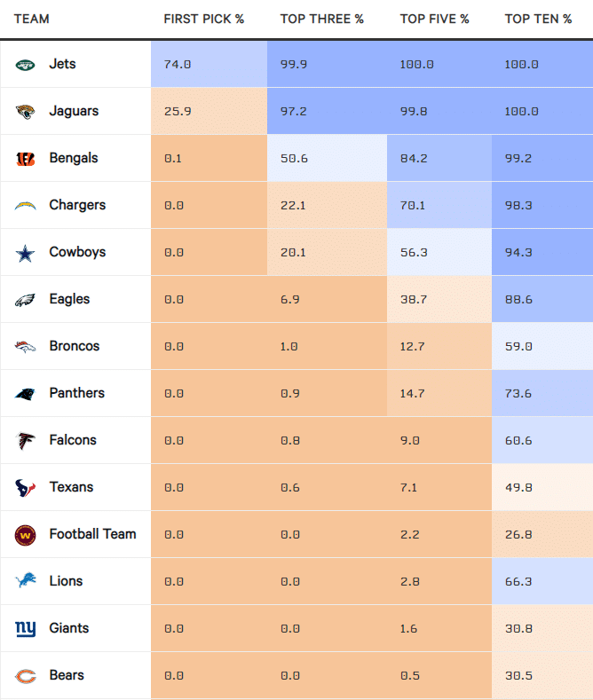The height and width of the screenshot is (700, 593).
Task: Click the Chargers lightning bolt logo
Action: pyautogui.click(x=25, y=206)
